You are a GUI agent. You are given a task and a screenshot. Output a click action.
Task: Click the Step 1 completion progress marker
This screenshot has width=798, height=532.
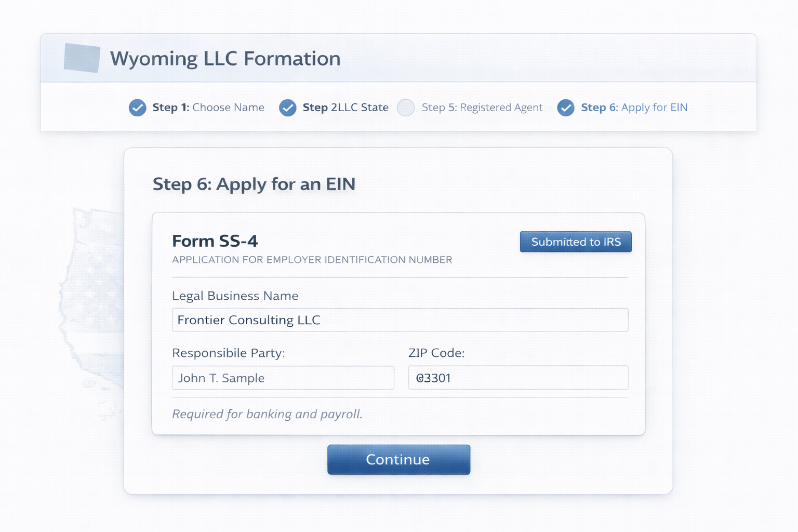(137, 108)
